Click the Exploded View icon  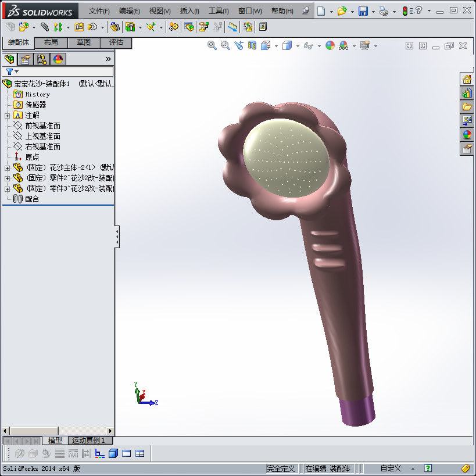point(203,27)
